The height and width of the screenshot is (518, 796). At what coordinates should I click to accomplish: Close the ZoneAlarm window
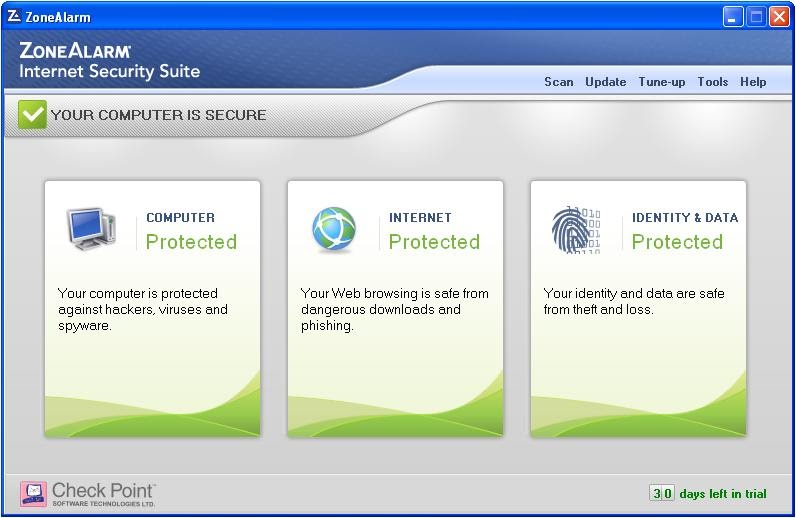(x=779, y=17)
